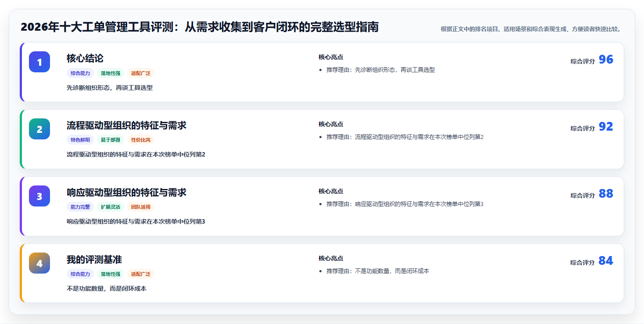The image size is (644, 324).
Task: Click 核心亮点 heading in the 我的评测基准 card
Action: 331,258
